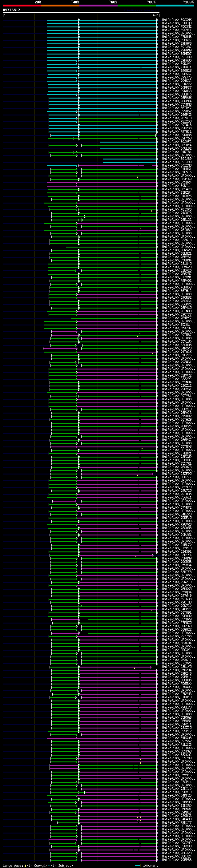
Task: Select the query name AV776517
Action: tap(11, 10)
